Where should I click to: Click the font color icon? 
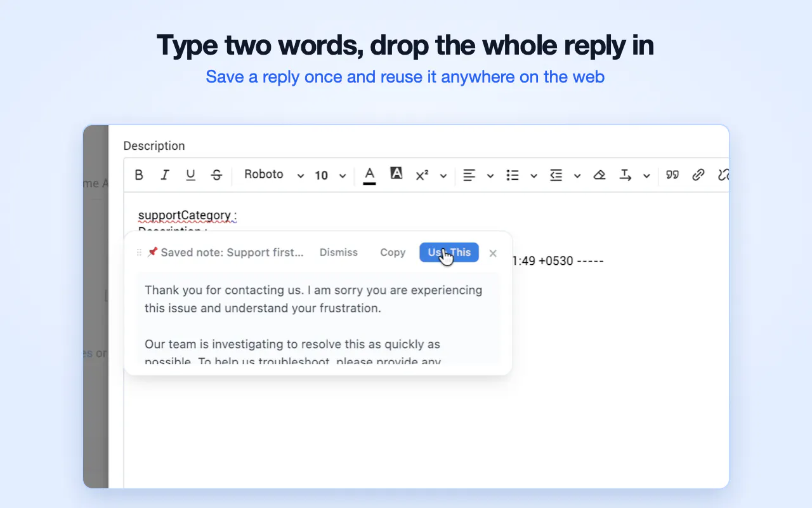pyautogui.click(x=370, y=175)
